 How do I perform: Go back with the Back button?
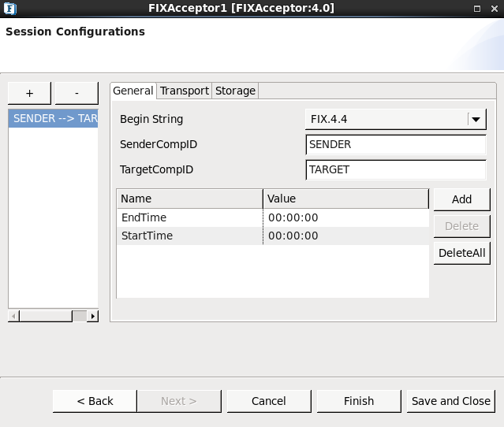coord(95,401)
